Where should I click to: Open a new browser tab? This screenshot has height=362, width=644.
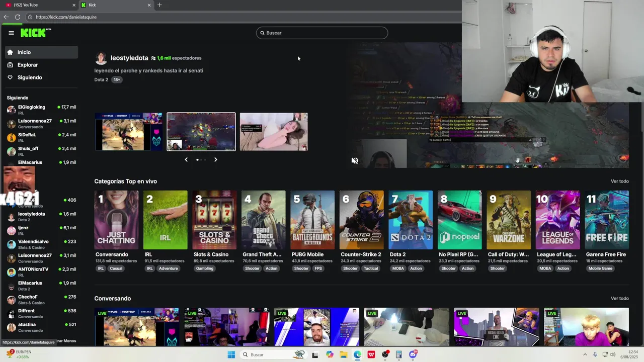coord(159,5)
